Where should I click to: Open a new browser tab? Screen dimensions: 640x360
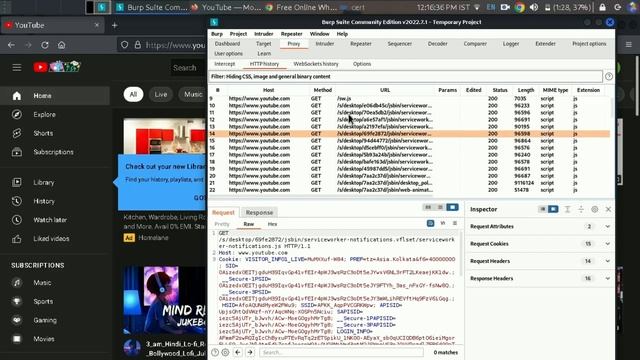(115, 25)
